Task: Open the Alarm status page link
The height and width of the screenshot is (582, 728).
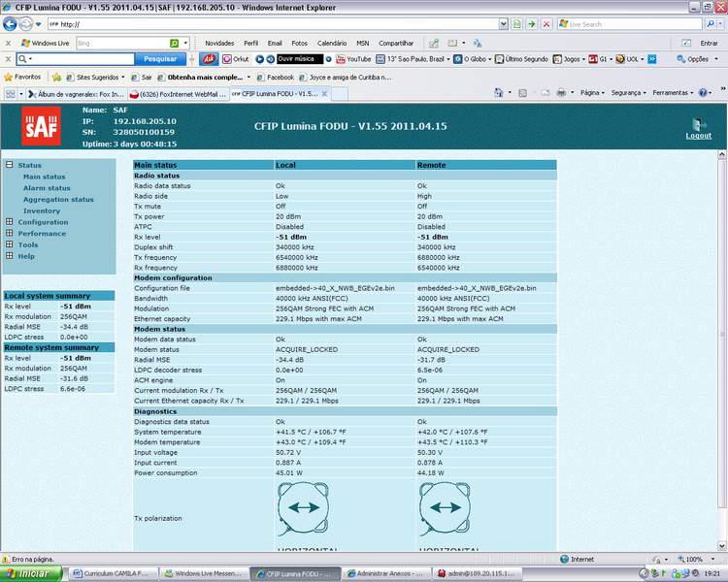Action: (47, 188)
